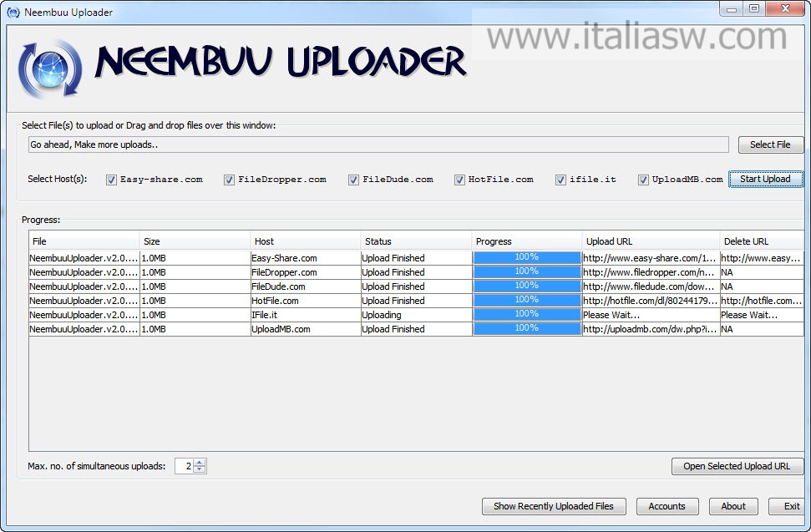The height and width of the screenshot is (532, 811).
Task: Toggle the FileDropper.com host checkbox
Action: tap(229, 180)
